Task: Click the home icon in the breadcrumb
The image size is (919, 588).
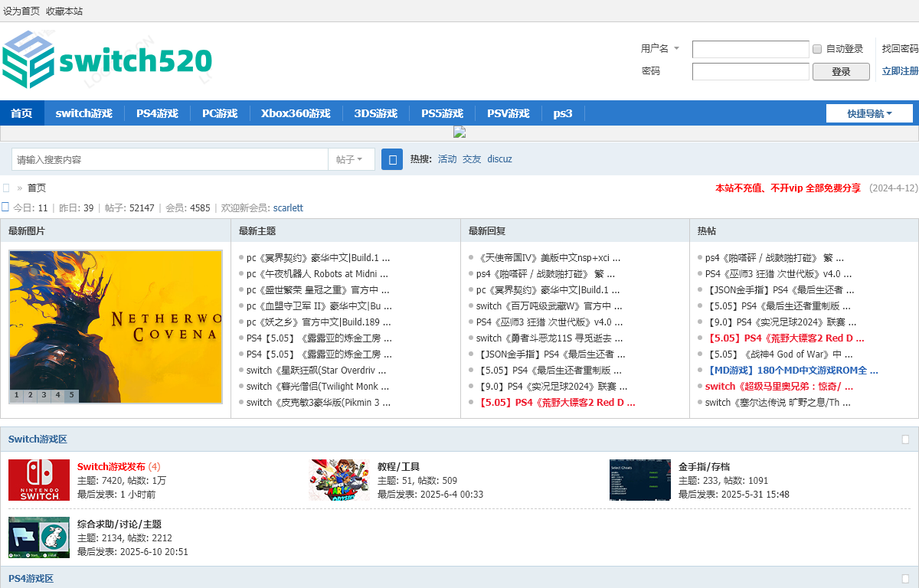Action: pos(6,188)
